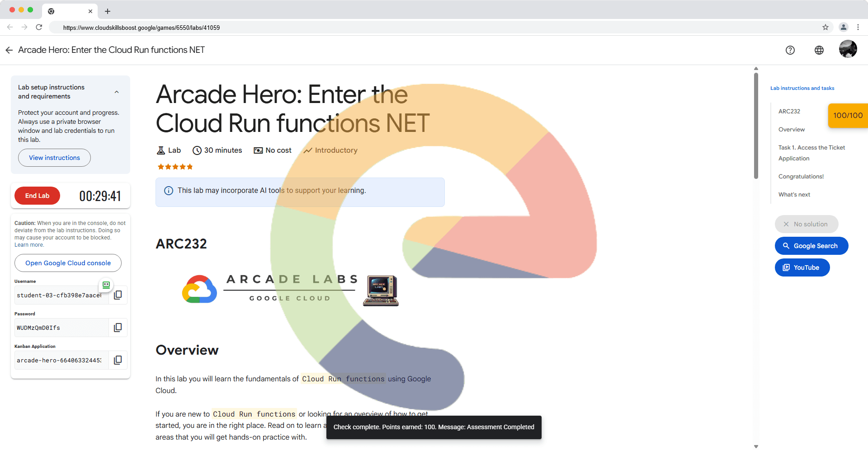
Task: Copy the Username to clipboard
Action: 118,295
